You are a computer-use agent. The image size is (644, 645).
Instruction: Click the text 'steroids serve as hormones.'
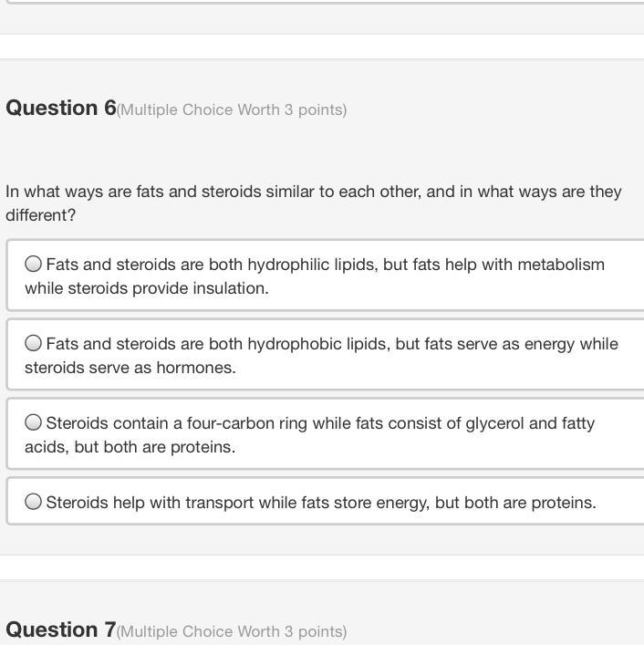(130, 368)
